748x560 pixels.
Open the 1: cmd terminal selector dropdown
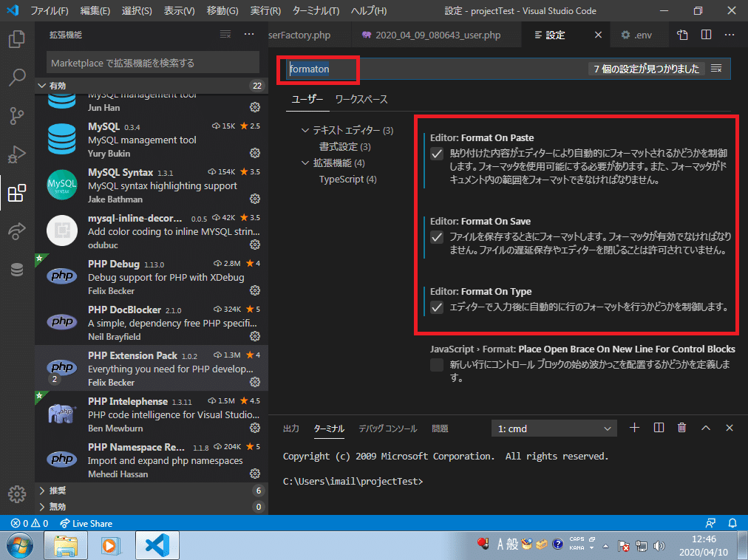coord(554,428)
